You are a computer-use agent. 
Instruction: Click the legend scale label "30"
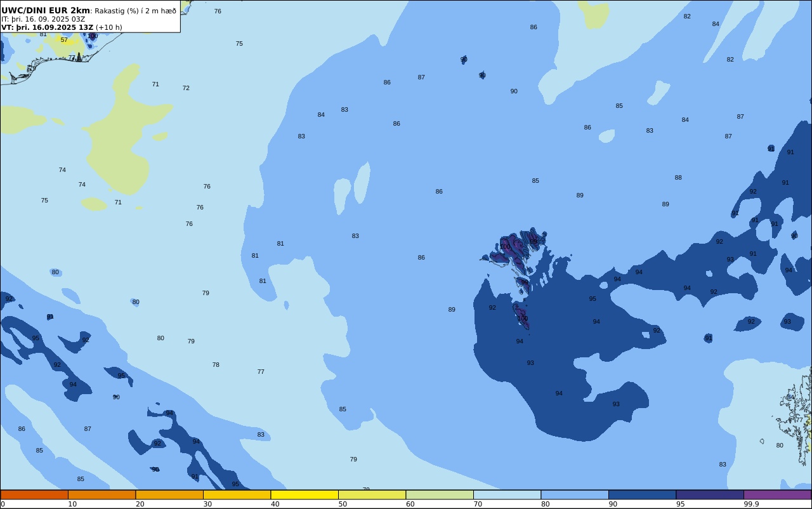(207, 504)
